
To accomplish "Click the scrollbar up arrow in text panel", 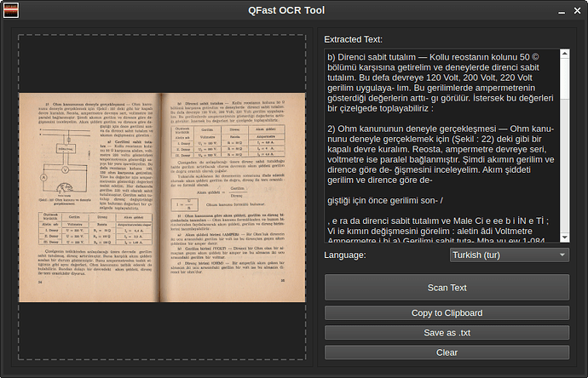I will click(x=565, y=54).
